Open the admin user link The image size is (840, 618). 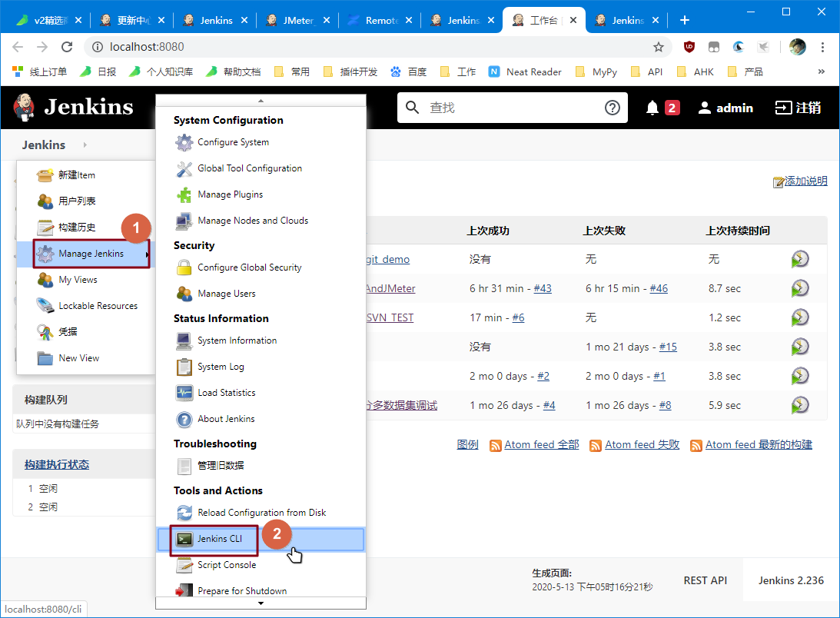(x=726, y=108)
